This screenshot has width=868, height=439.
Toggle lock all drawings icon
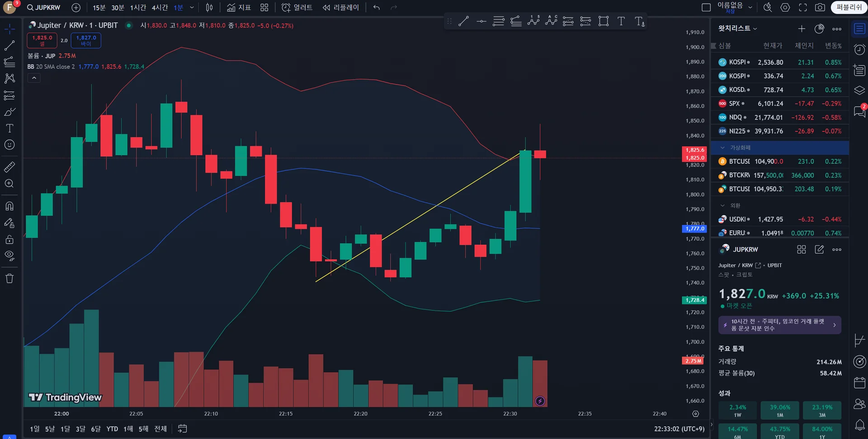[9, 239]
